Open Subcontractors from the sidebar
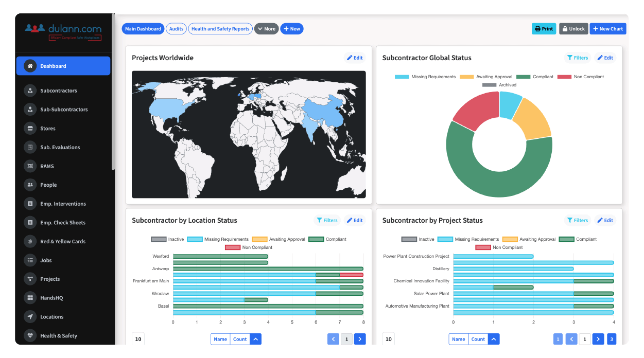Image resolution: width=644 pixels, height=358 pixels. click(63, 91)
